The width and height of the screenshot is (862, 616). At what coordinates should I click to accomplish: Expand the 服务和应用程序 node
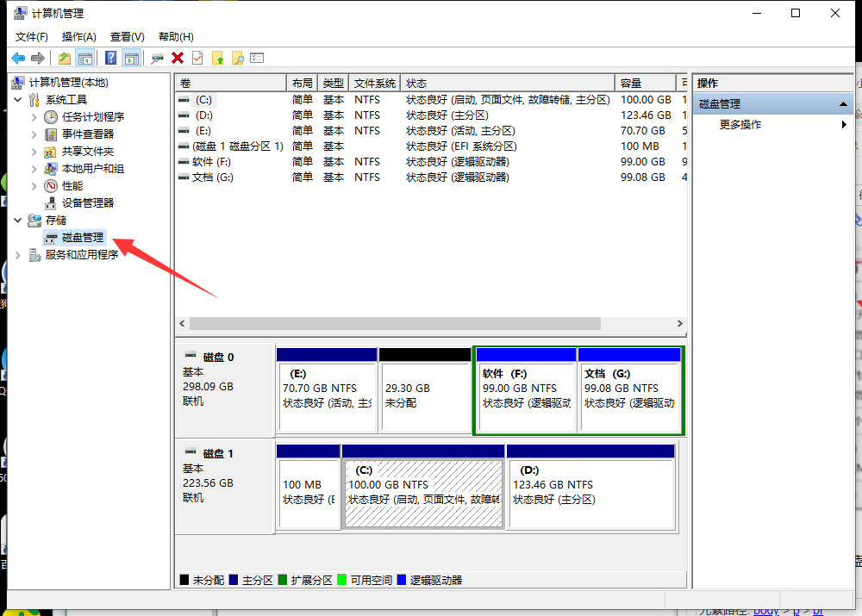click(18, 255)
